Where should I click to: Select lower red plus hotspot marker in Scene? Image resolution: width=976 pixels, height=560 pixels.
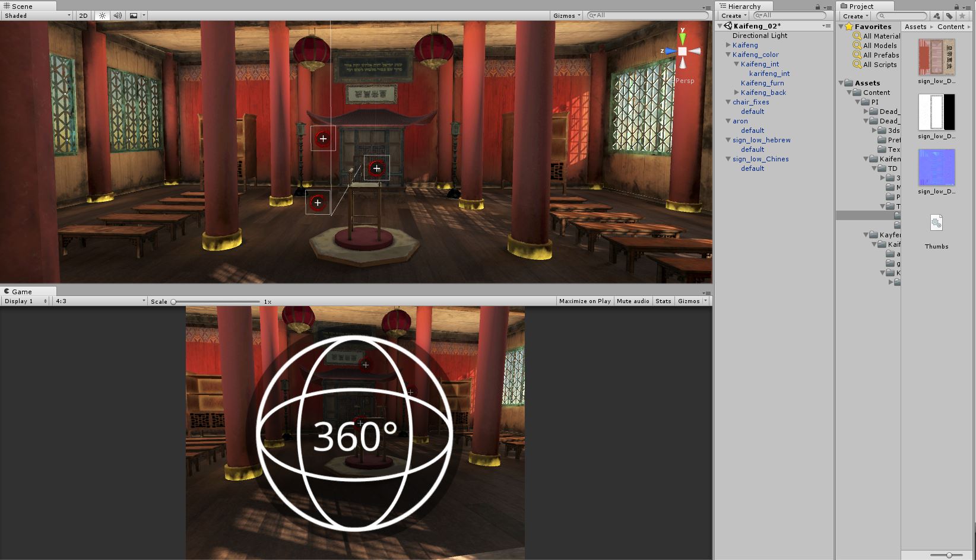click(x=318, y=203)
